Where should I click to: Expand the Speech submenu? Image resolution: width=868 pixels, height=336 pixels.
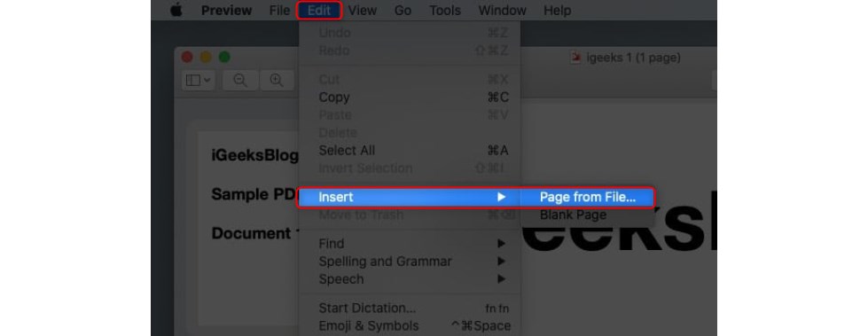click(x=410, y=279)
